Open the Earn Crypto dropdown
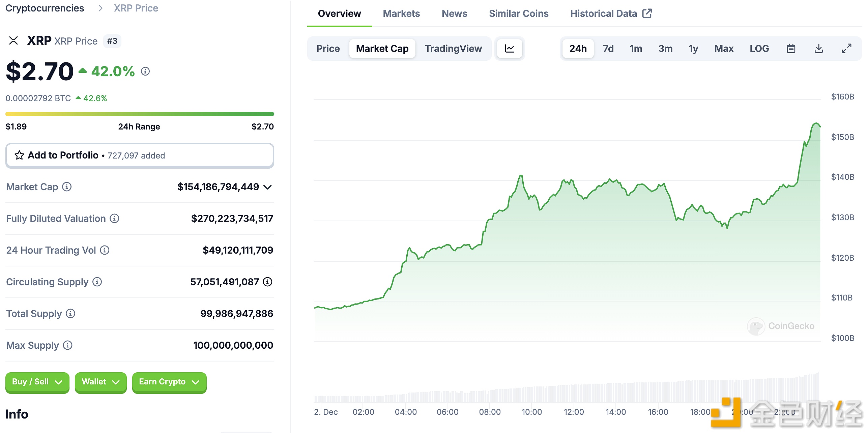 coord(169,382)
